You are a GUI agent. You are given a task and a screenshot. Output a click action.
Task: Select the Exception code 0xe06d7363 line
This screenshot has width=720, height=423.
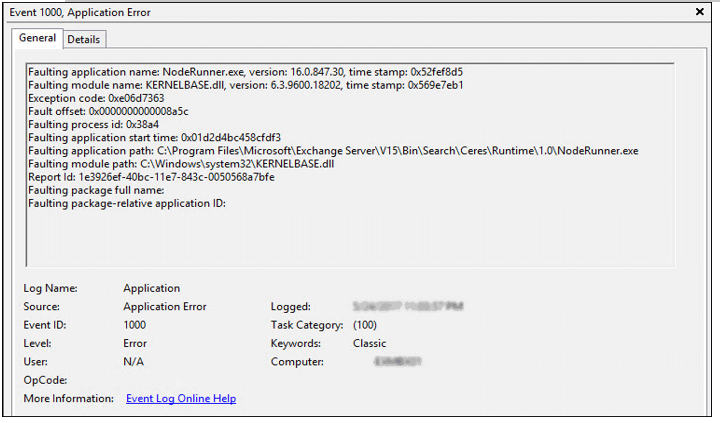click(95, 98)
